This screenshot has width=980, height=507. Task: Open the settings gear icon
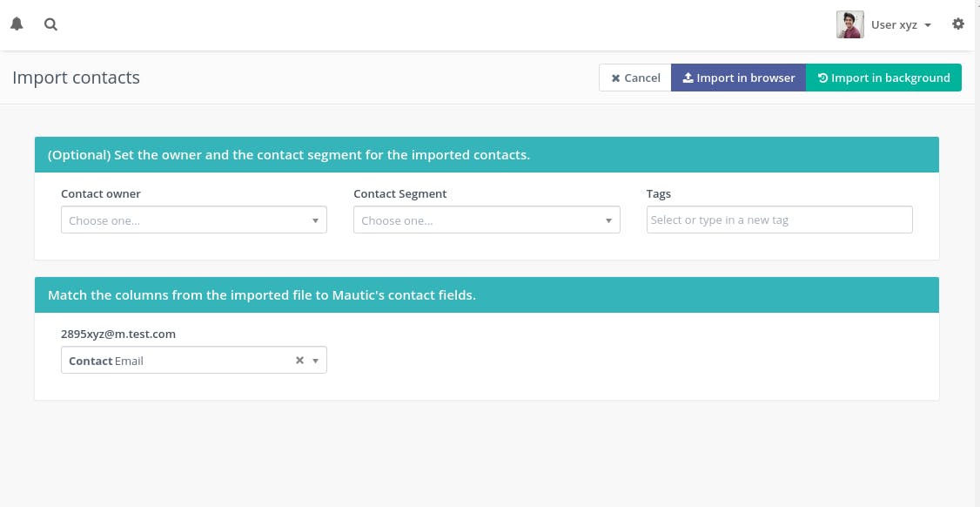(958, 24)
